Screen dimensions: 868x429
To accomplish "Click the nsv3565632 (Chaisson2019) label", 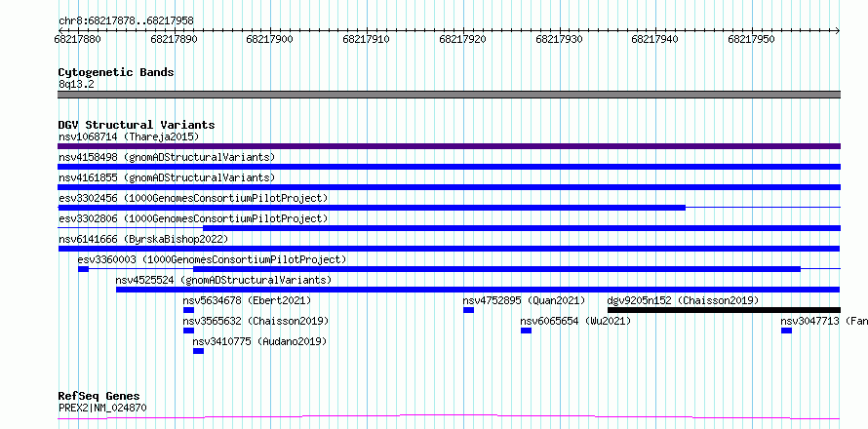I will tap(256, 321).
